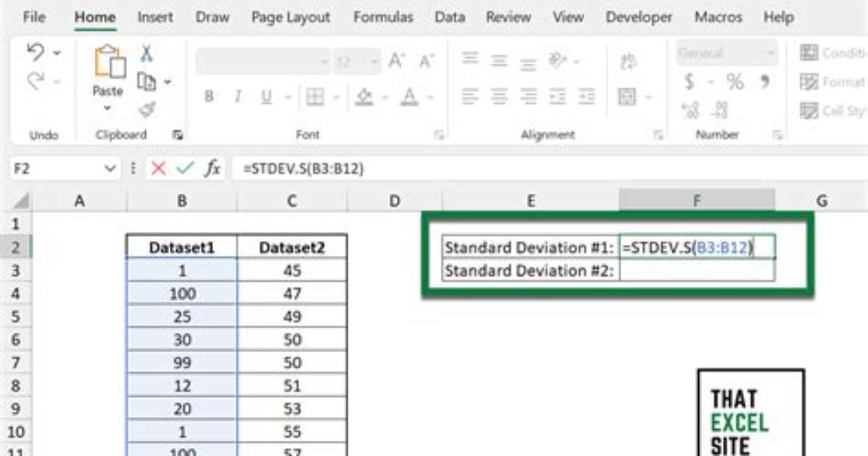
Task: Click the Top Align icon
Action: coord(470,58)
